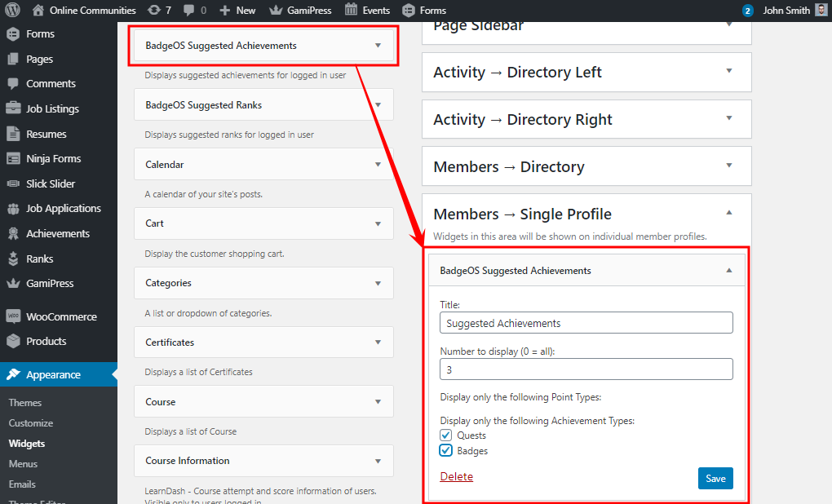Click John Smith's avatar thumbnail

tap(820, 11)
